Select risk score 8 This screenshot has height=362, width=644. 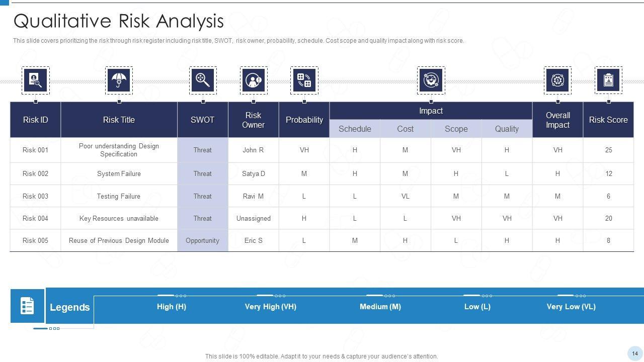click(x=608, y=240)
